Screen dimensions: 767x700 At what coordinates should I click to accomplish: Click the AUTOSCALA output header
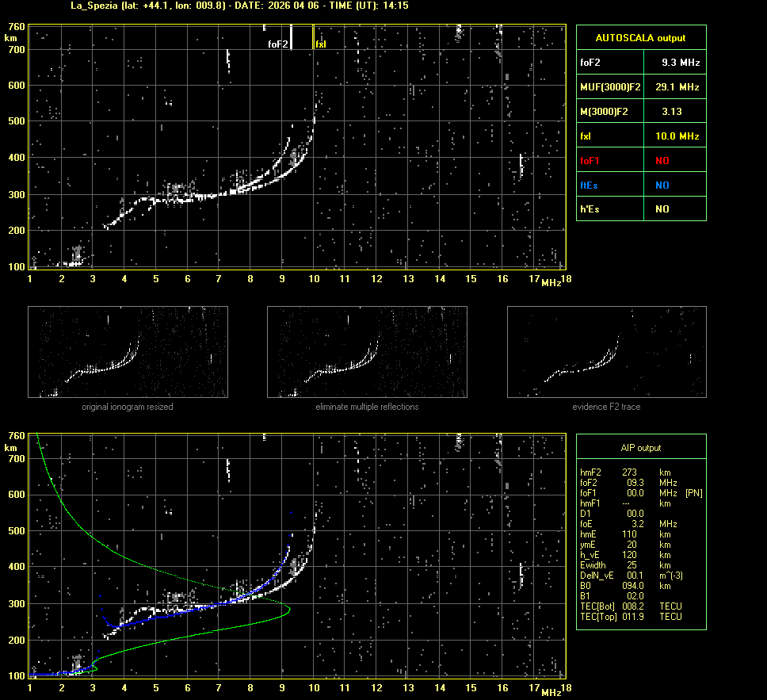640,37
